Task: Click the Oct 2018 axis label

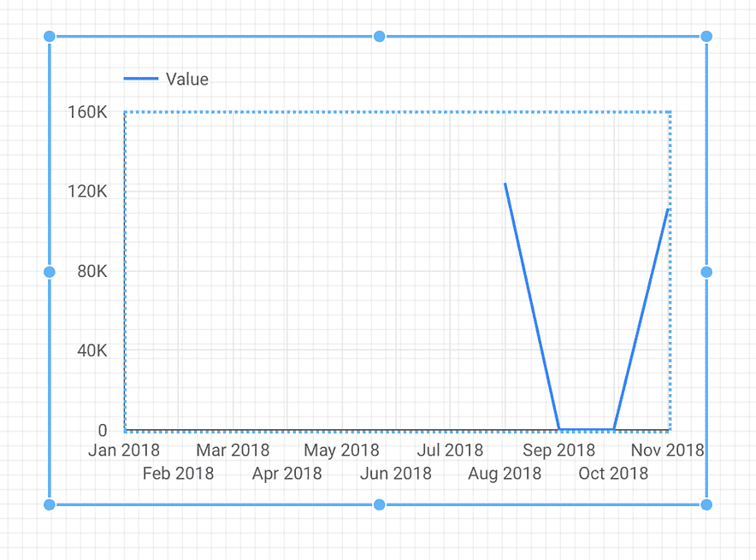Action: pyautogui.click(x=613, y=474)
